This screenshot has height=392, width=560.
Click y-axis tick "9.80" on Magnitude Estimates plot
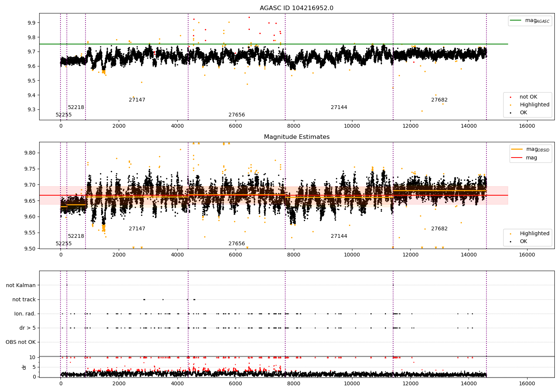[x=30, y=153]
